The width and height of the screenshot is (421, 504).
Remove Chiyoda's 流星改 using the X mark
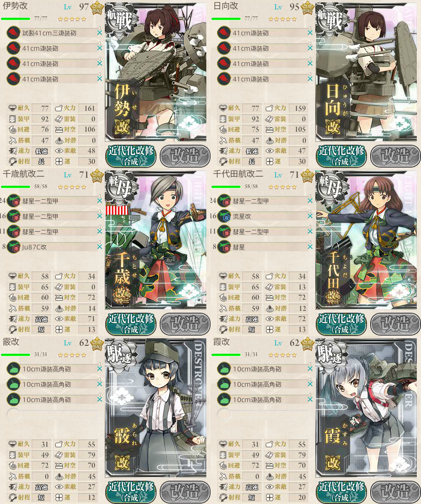point(310,216)
